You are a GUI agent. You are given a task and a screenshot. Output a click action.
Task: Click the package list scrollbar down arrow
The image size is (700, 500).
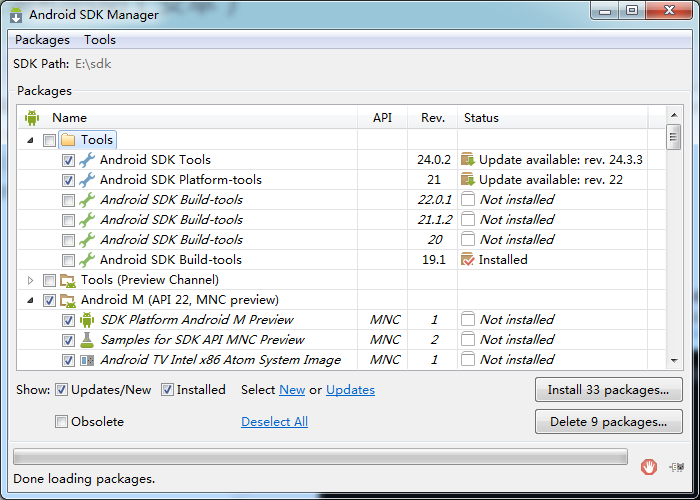674,360
